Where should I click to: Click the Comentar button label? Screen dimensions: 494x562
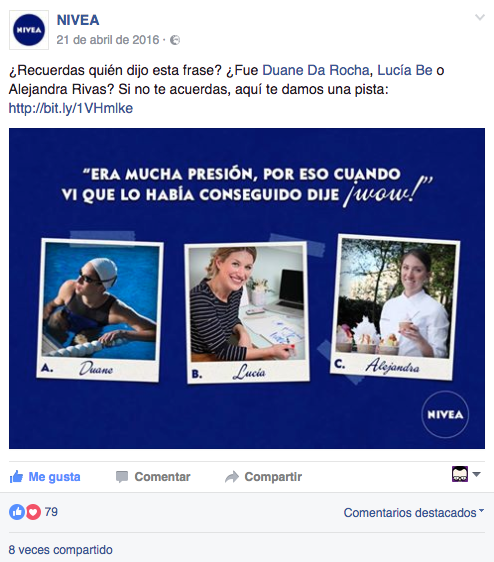(162, 477)
